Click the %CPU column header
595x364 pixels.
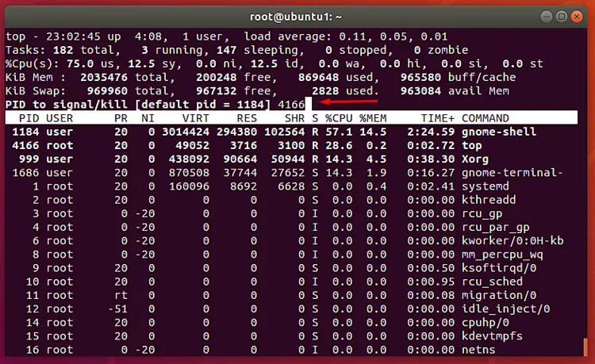click(x=340, y=118)
